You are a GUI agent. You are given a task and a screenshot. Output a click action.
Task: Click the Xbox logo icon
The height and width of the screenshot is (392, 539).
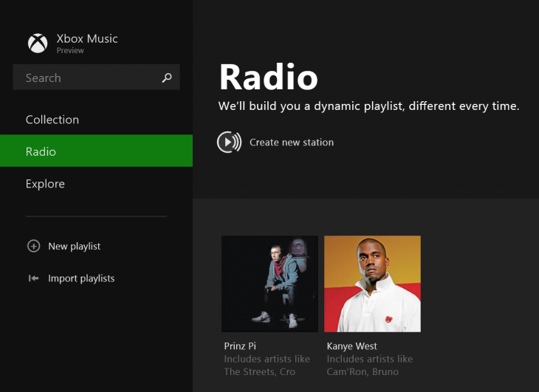pyautogui.click(x=38, y=44)
